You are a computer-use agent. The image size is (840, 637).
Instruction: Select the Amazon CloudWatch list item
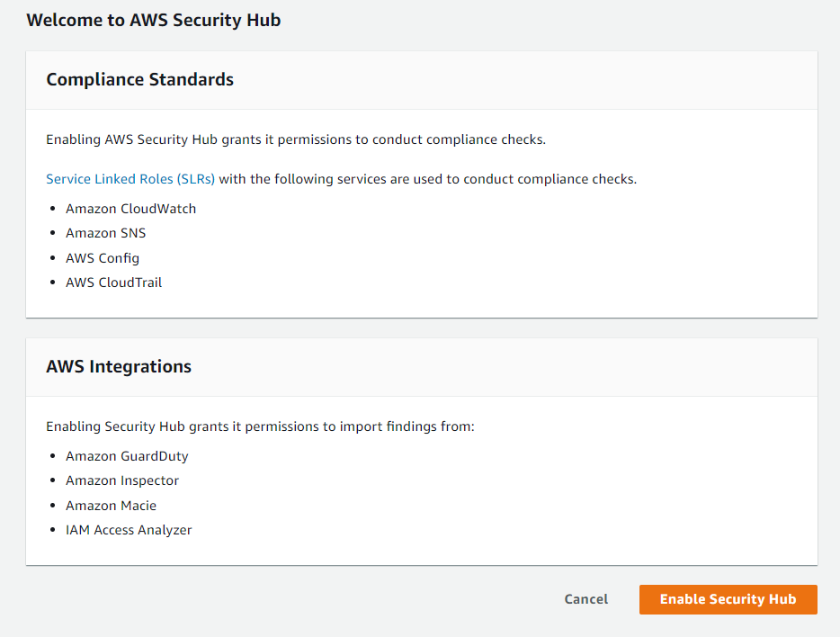[130, 209]
